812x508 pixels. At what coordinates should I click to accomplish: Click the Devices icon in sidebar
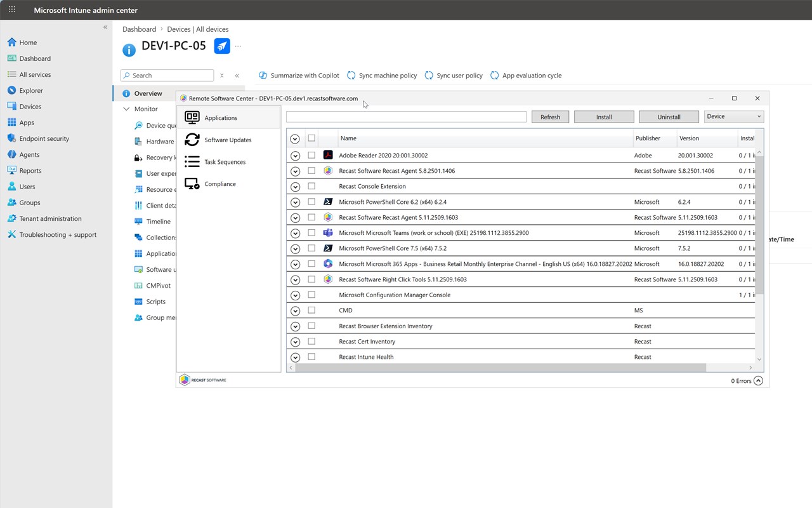(11, 107)
